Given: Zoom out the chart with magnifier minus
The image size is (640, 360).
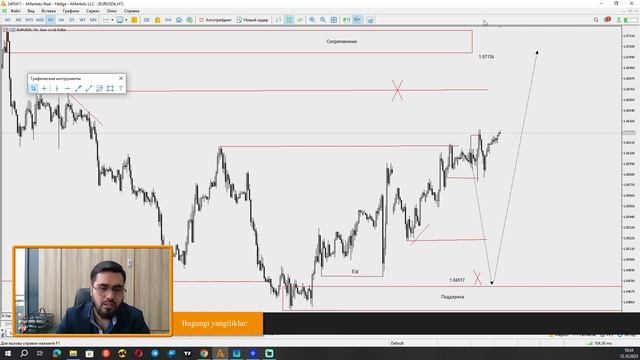Looking at the screenshot, I should point(323,20).
